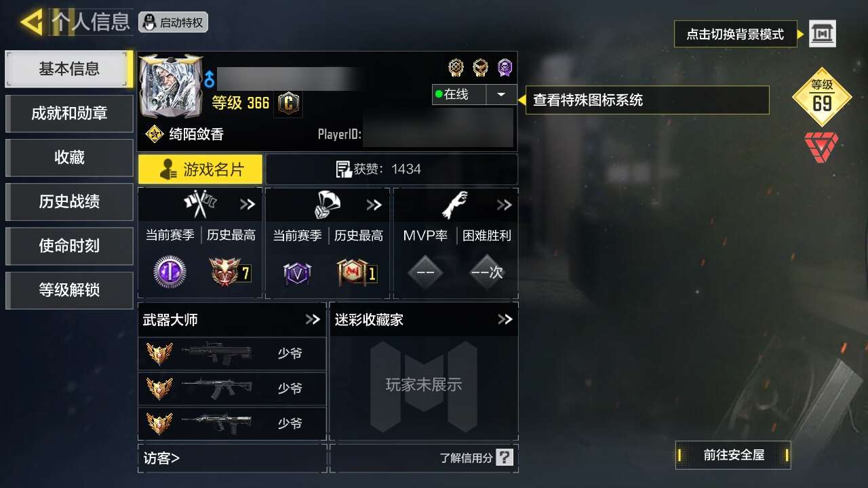Click the 前往安全屋 button

tap(734, 455)
